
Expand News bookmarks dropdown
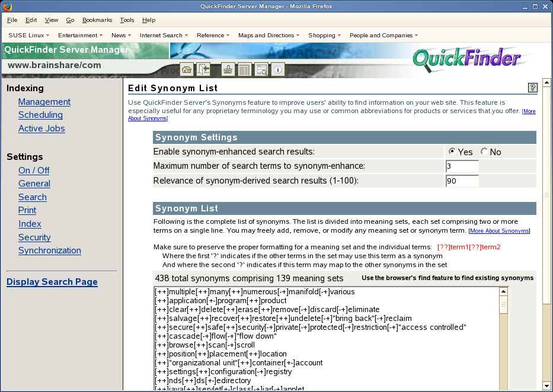pyautogui.click(x=121, y=35)
